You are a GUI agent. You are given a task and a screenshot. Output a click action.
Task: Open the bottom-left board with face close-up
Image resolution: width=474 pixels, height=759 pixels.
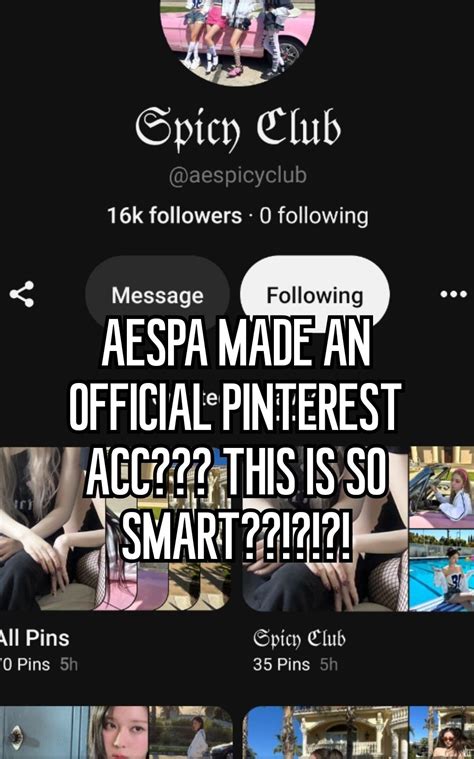[x=116, y=732]
